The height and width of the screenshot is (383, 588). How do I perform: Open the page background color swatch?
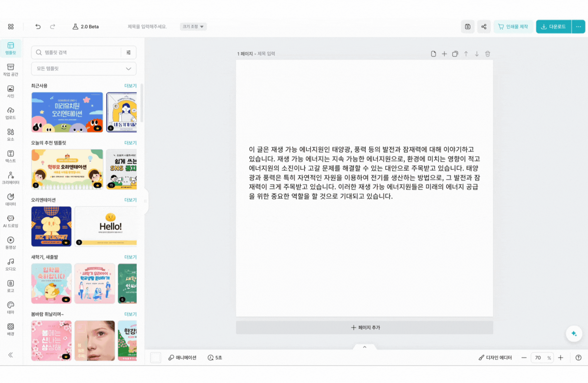156,358
